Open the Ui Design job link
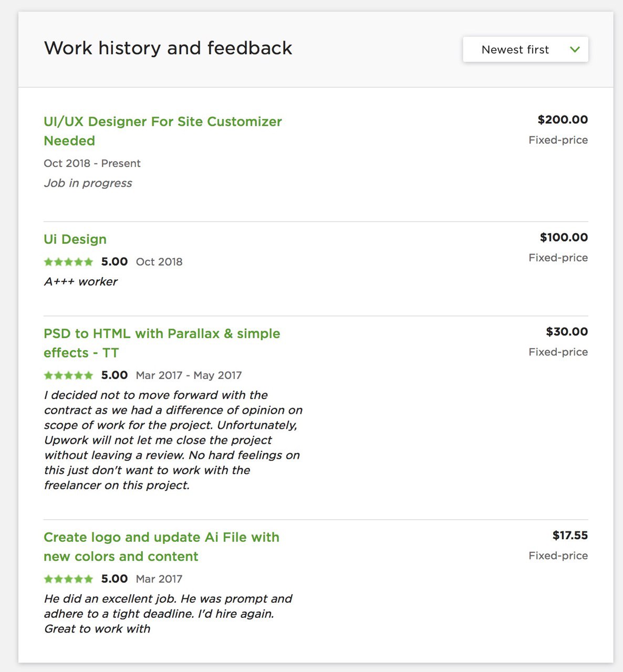The width and height of the screenshot is (623, 672). pos(75,239)
